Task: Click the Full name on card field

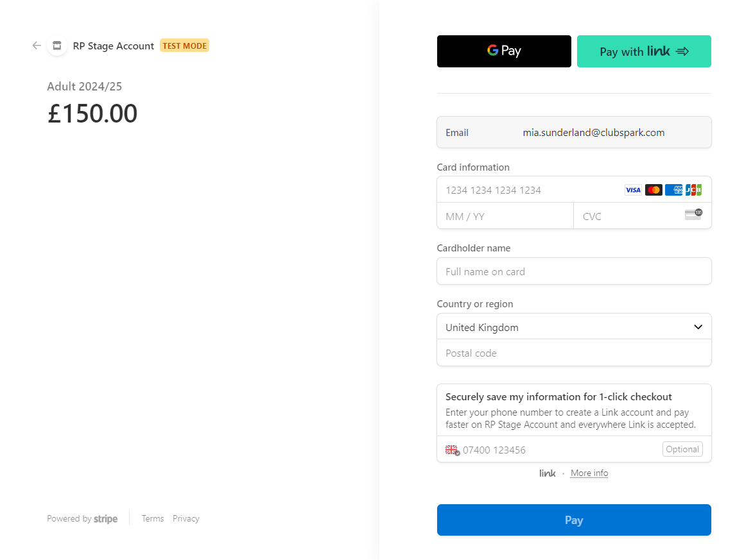Action: 574,271
